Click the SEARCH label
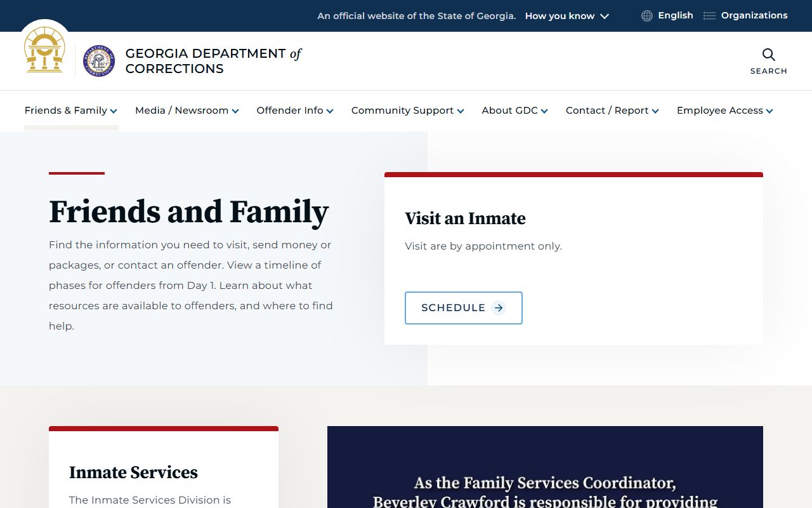This screenshot has width=812, height=508. pyautogui.click(x=769, y=71)
